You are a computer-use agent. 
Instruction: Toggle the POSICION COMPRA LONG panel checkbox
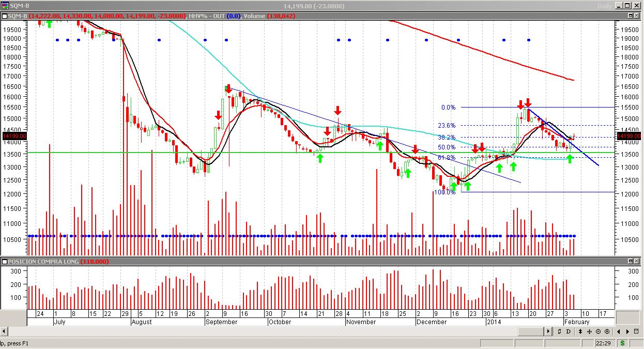(x=5, y=262)
